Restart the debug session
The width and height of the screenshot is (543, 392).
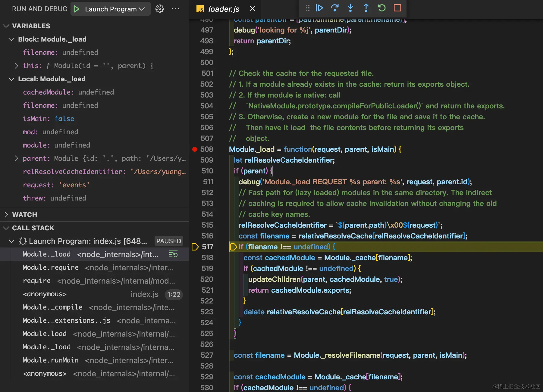(382, 8)
